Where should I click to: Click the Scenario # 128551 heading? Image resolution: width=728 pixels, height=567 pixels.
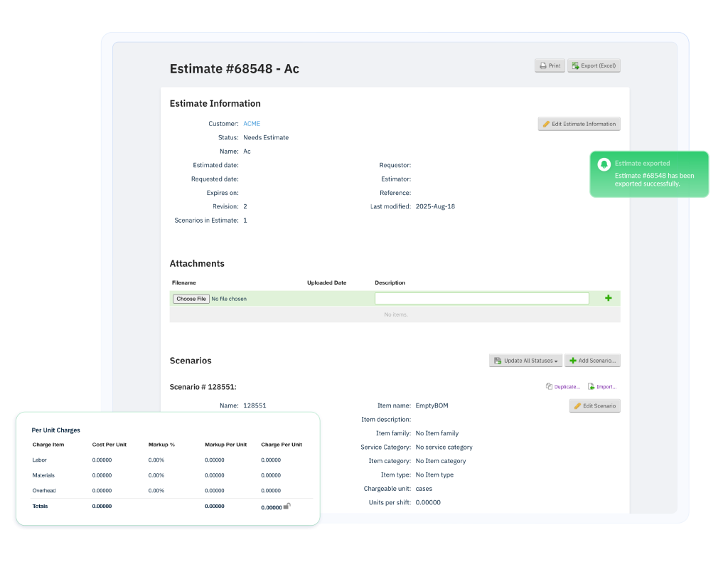click(203, 387)
